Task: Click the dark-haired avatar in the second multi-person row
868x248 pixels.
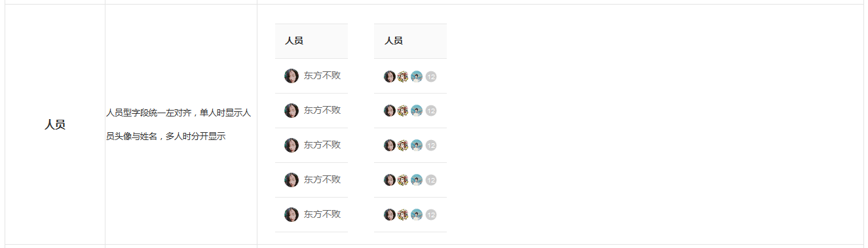Action: (x=390, y=111)
